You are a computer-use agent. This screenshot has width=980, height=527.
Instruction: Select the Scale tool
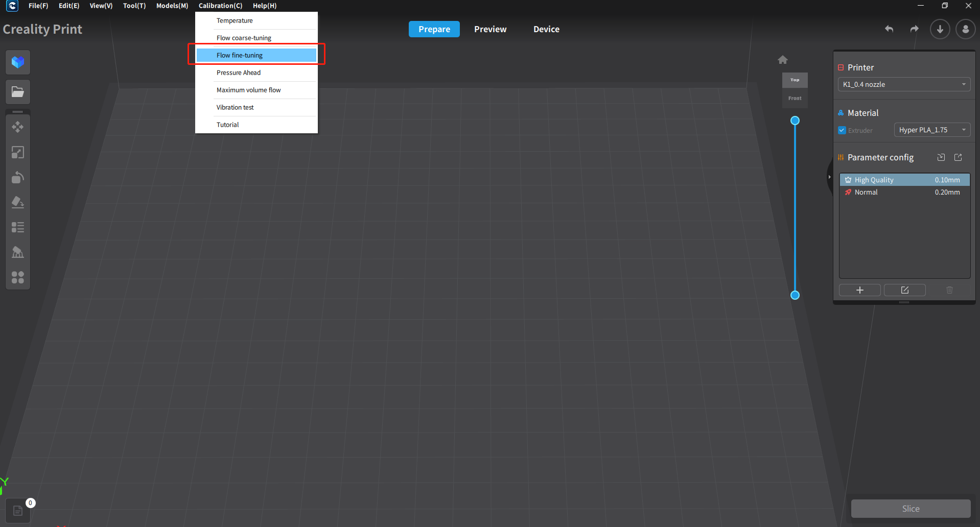(18, 152)
